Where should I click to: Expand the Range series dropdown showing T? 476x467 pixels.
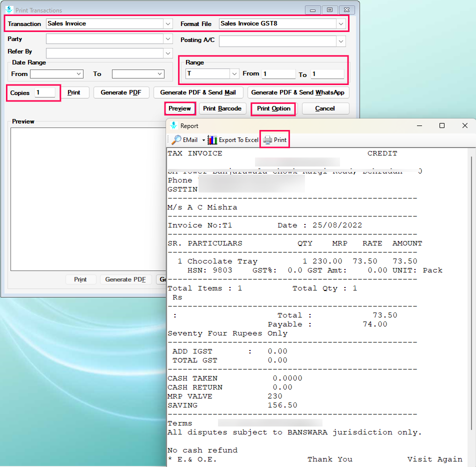click(x=234, y=74)
